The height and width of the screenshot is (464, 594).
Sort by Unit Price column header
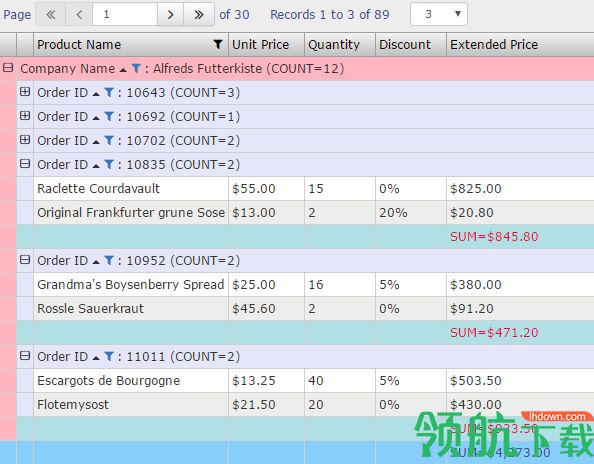tap(261, 44)
